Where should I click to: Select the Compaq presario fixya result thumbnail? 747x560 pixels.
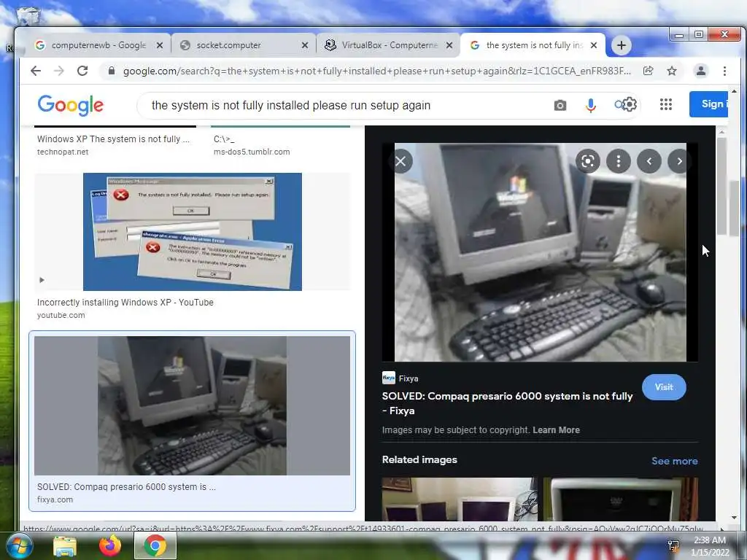click(192, 405)
